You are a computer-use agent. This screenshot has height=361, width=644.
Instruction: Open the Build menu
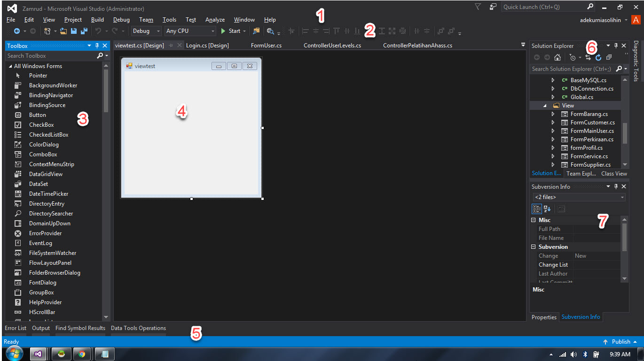[97, 20]
